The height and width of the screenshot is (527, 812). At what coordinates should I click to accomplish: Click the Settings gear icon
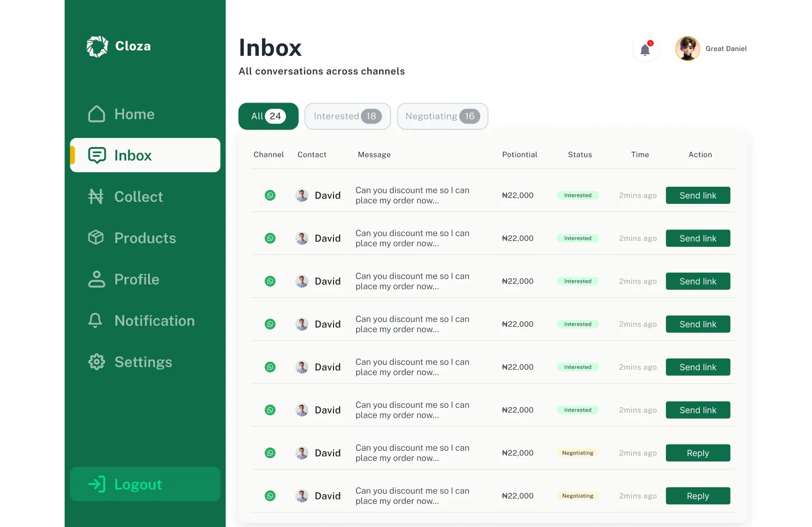(97, 362)
